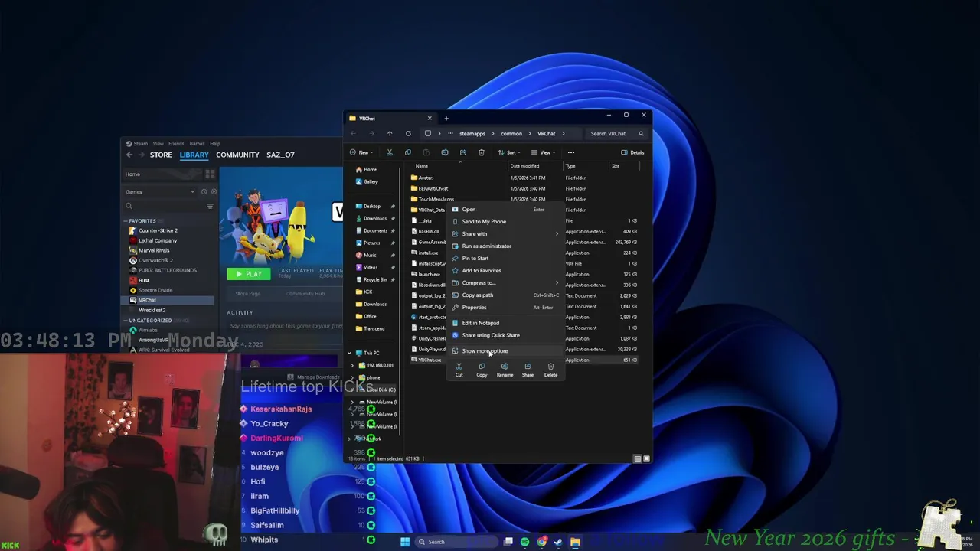This screenshot has width=980, height=551.
Task: Open Recycle Bin in Explorer sidebar
Action: [375, 279]
